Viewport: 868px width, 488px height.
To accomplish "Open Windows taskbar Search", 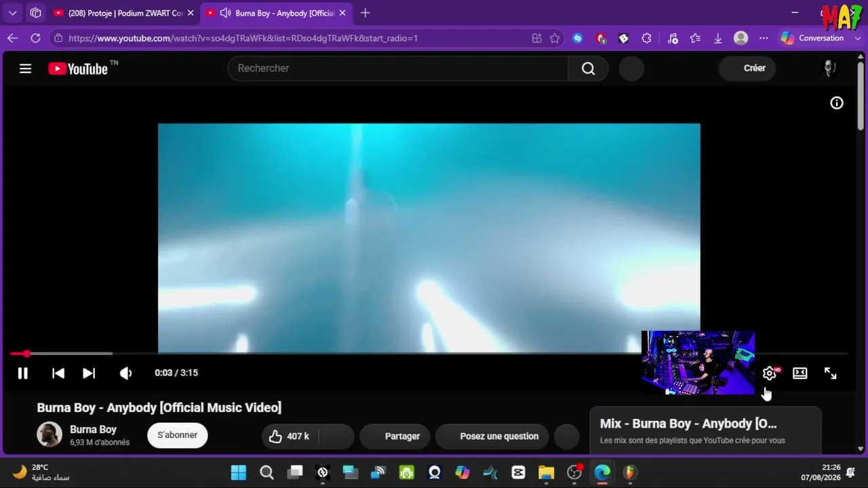I will point(267,472).
